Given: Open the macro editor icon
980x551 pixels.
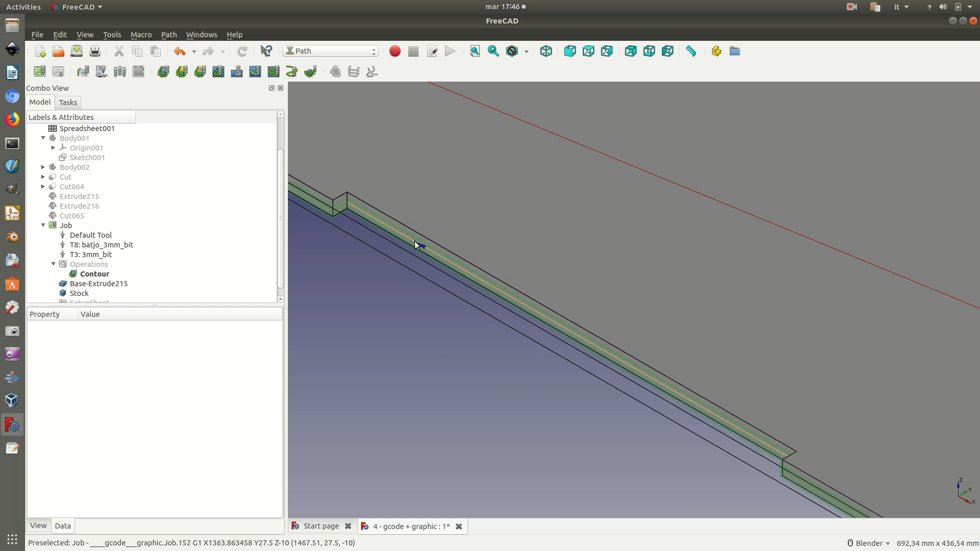Looking at the screenshot, I should 432,51.
